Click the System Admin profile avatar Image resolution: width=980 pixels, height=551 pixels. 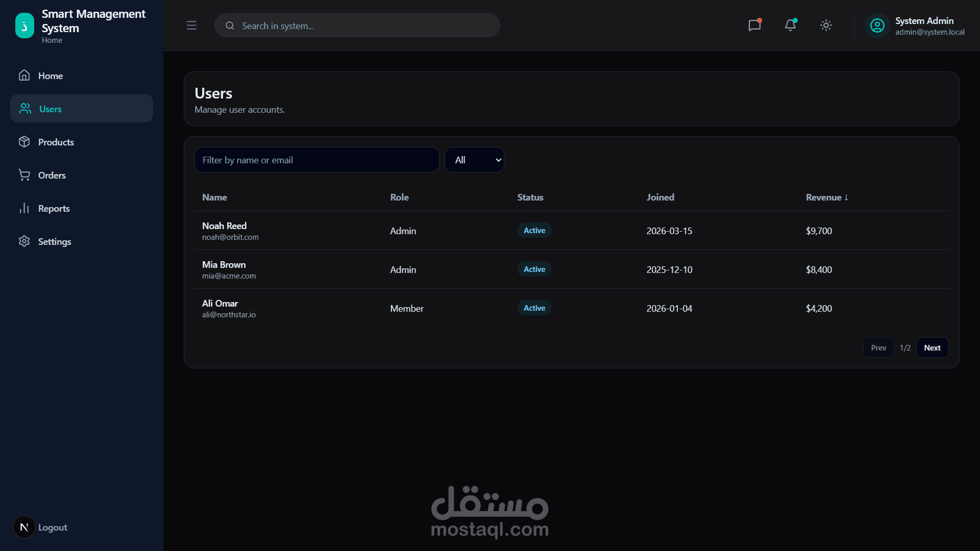877,26
